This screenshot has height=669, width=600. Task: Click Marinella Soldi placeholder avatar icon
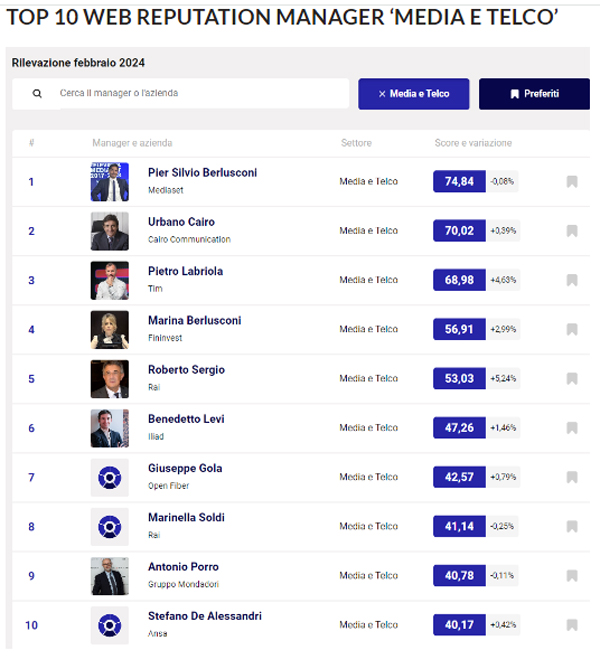(110, 526)
